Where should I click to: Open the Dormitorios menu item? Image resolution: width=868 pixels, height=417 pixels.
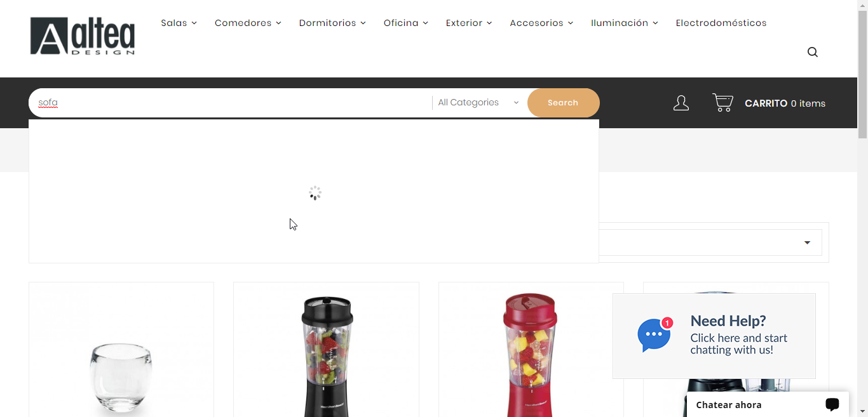point(332,23)
